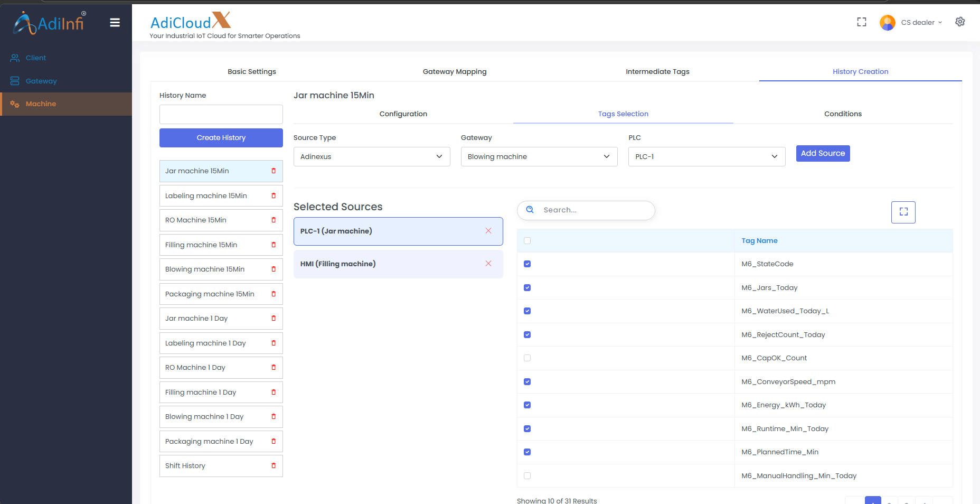Open the Source Type dropdown
The height and width of the screenshot is (504, 980).
point(371,157)
